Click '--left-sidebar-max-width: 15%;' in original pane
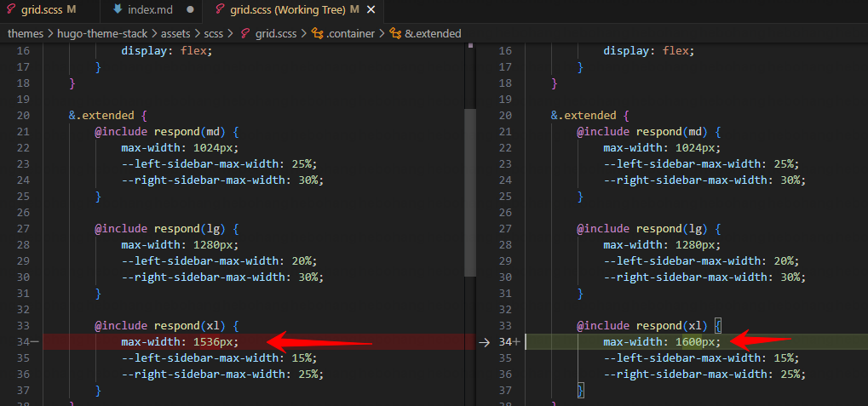The height and width of the screenshot is (406, 868). (219, 357)
